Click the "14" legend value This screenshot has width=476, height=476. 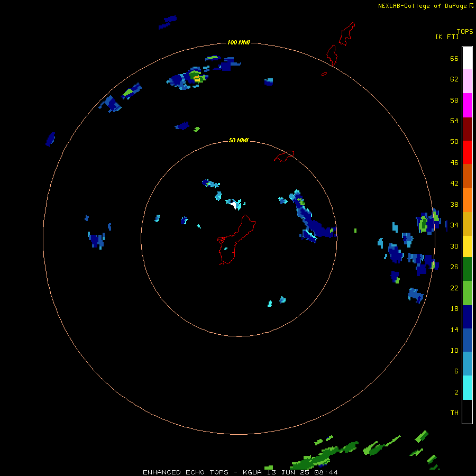point(454,329)
